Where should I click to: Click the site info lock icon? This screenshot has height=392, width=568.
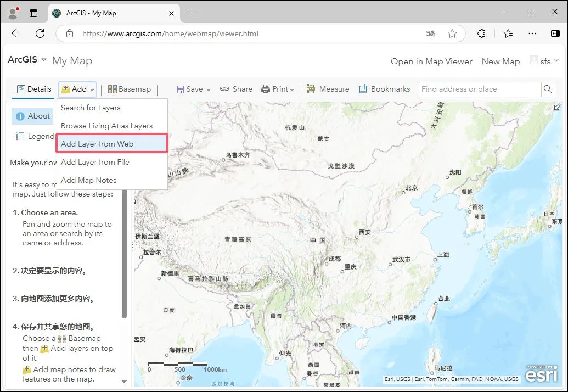point(70,33)
